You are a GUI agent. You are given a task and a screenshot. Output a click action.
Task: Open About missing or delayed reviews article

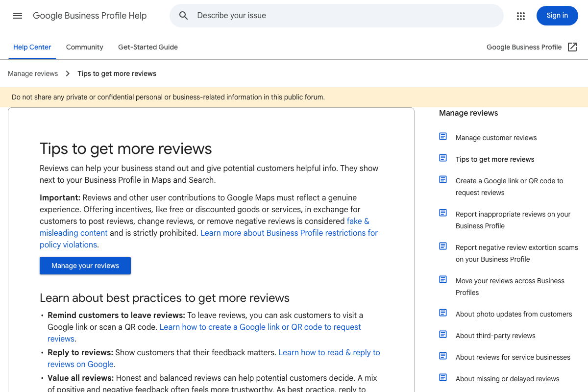(x=507, y=379)
